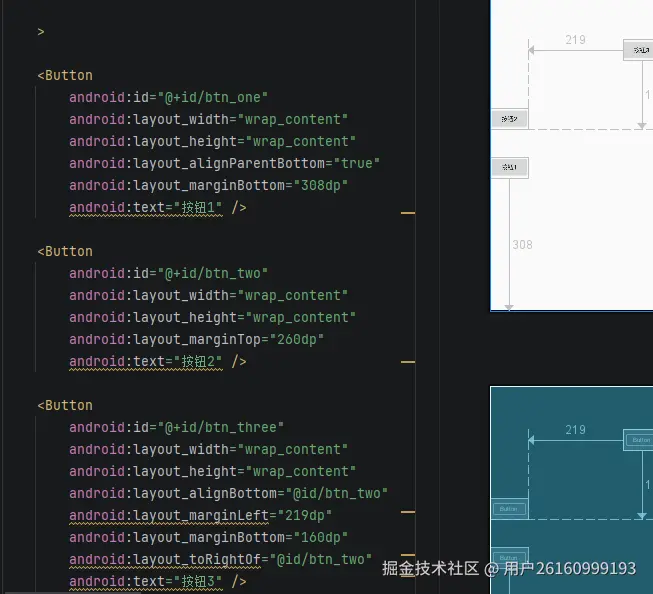This screenshot has width=653, height=594.
Task: Click the layout_toRightOf="@id/btn_two" line
Action: point(220,560)
